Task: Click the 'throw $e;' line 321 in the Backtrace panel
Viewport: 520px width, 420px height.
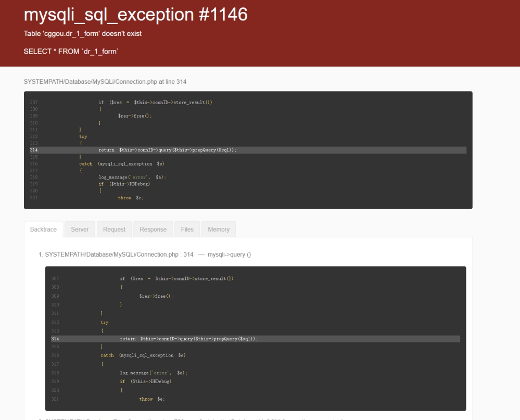Action: pyautogui.click(x=152, y=399)
